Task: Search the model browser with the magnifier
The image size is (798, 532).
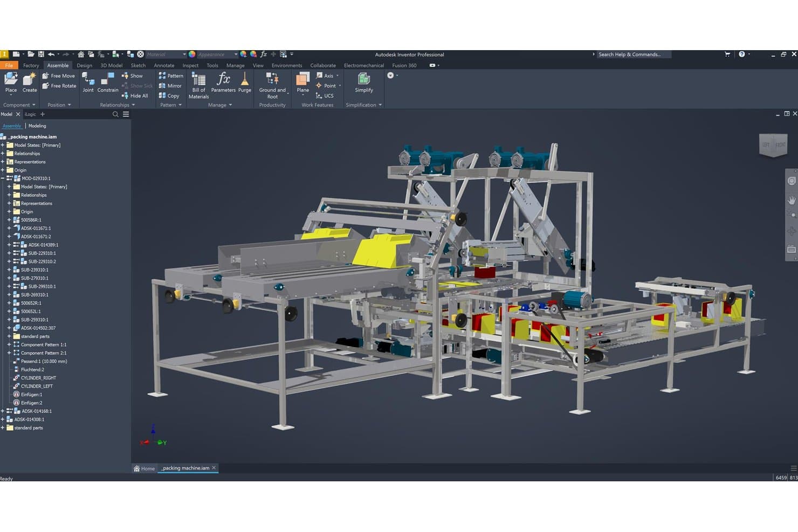Action: 115,114
